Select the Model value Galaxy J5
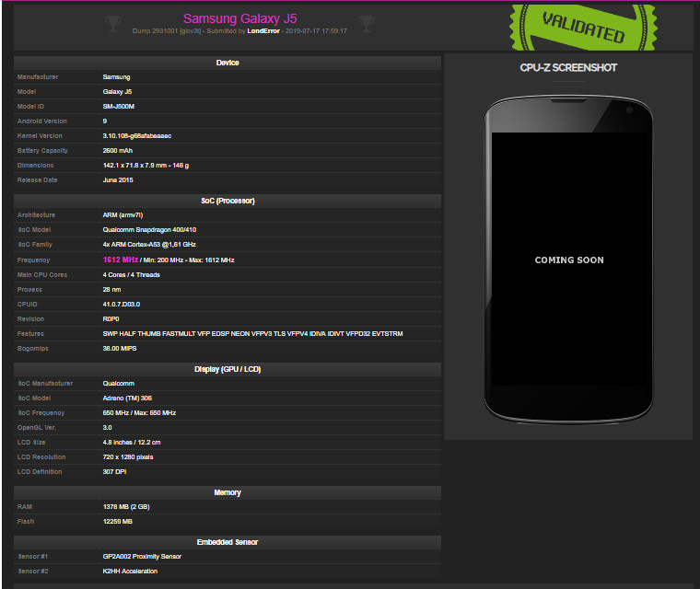 pyautogui.click(x=117, y=92)
